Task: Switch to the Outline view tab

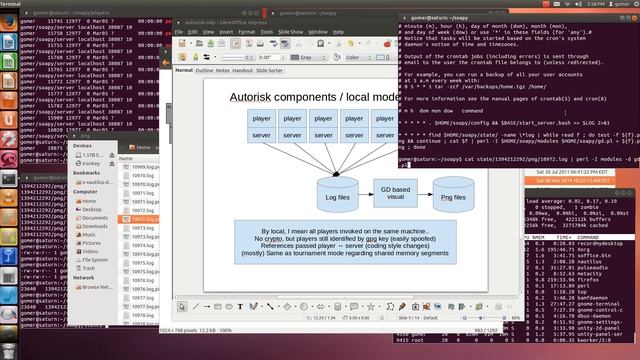Action: pyautogui.click(x=204, y=71)
